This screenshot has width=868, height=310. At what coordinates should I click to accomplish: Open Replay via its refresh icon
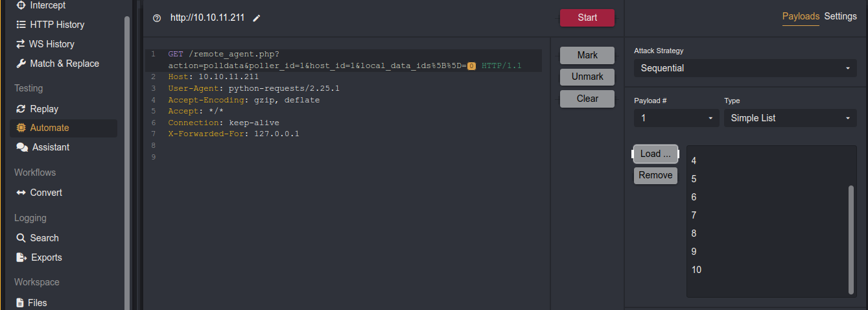(21, 109)
